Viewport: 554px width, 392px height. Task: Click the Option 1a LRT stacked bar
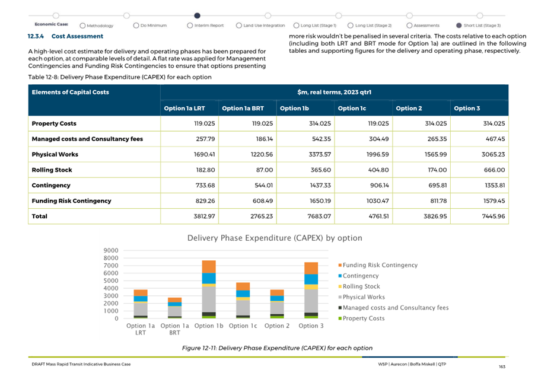coord(141,304)
